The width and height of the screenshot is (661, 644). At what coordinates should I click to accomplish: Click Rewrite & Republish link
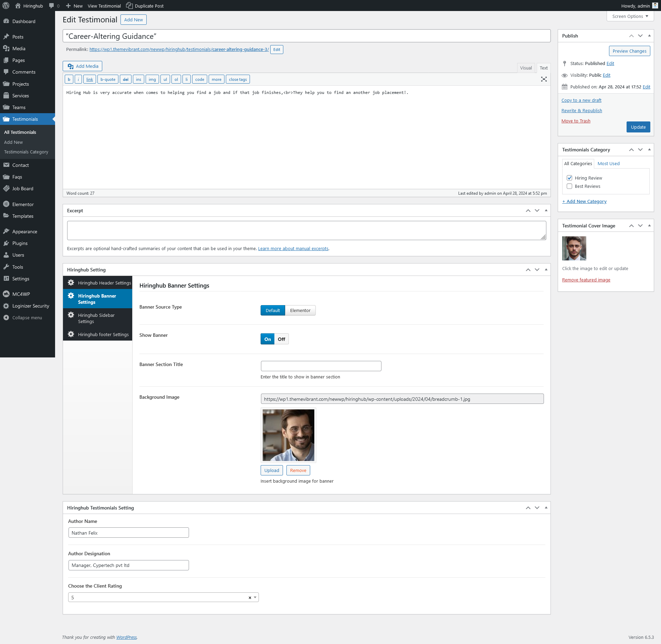pyautogui.click(x=581, y=111)
